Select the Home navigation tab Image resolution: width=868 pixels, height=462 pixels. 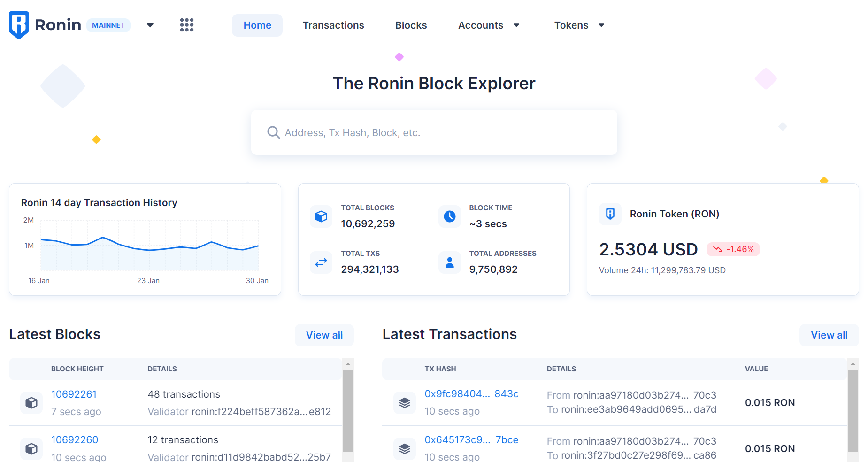point(257,25)
